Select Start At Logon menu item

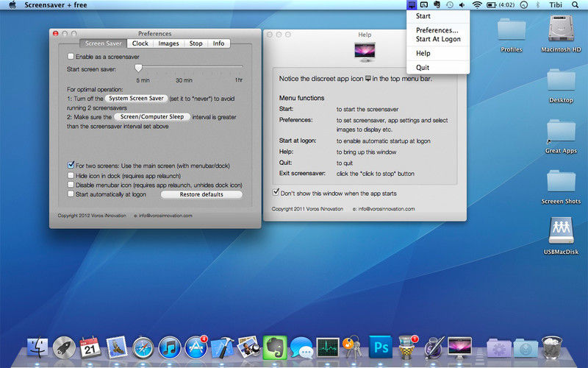(x=438, y=39)
